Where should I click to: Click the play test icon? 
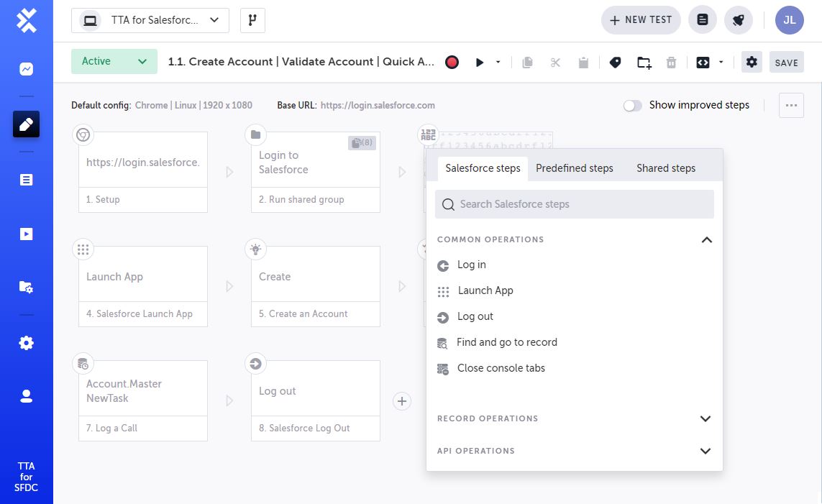(x=480, y=63)
